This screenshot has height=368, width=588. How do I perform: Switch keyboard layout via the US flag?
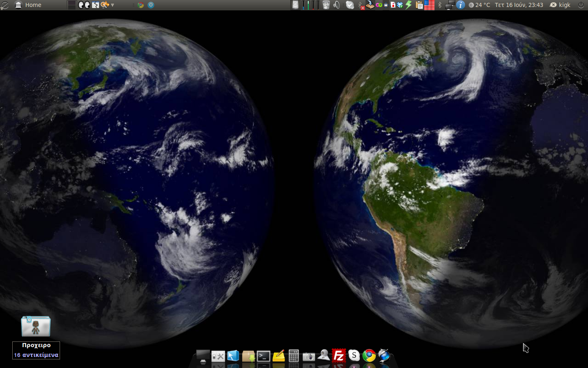[x=430, y=5]
